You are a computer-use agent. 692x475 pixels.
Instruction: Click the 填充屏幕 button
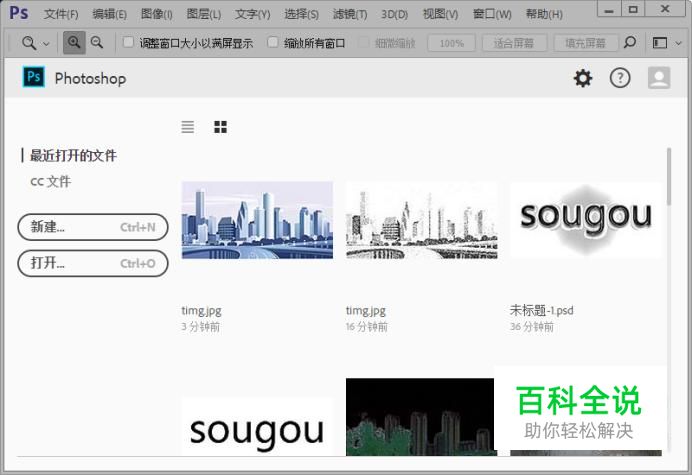[x=585, y=43]
